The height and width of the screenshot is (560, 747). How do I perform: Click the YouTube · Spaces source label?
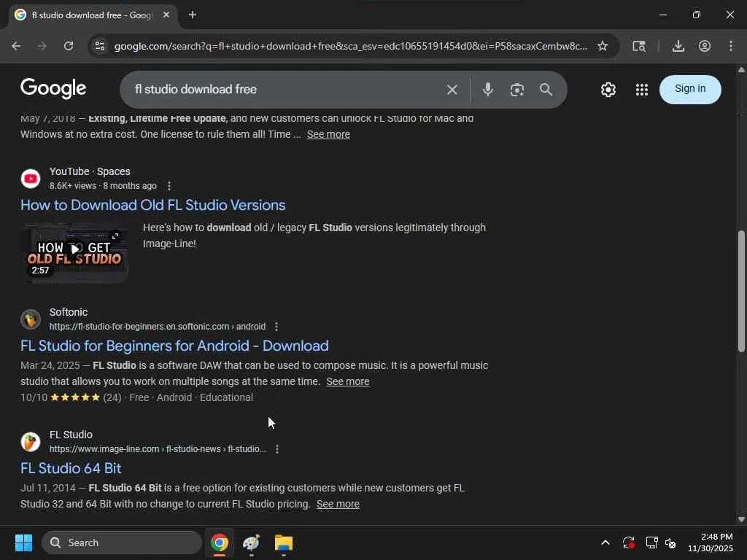90,171
